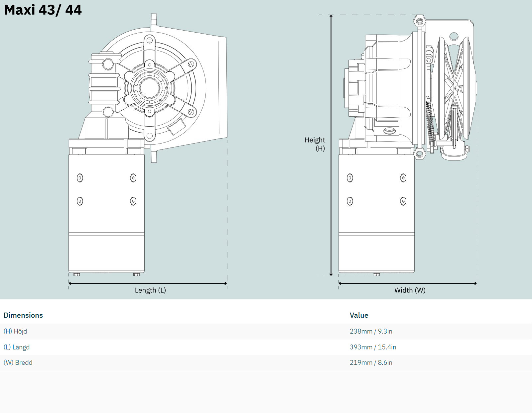The height and width of the screenshot is (413, 532).
Task: Select the 219mm / 8.6in value
Action: [371, 362]
